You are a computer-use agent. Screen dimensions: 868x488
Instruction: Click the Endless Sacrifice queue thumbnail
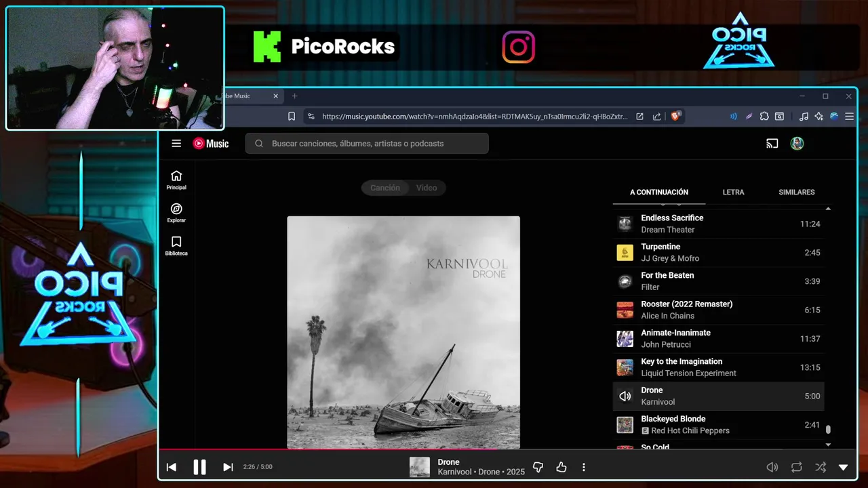click(x=625, y=224)
